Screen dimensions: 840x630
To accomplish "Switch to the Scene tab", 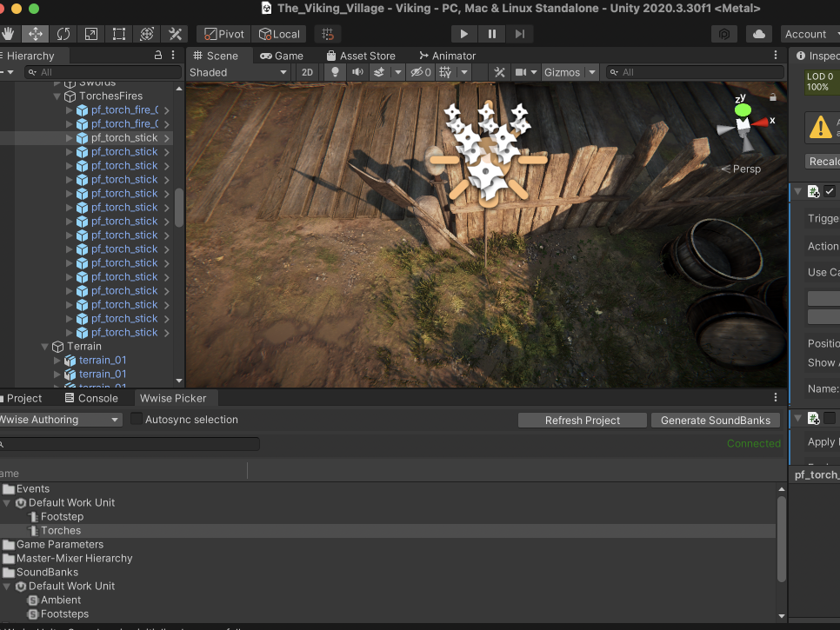I will point(216,56).
